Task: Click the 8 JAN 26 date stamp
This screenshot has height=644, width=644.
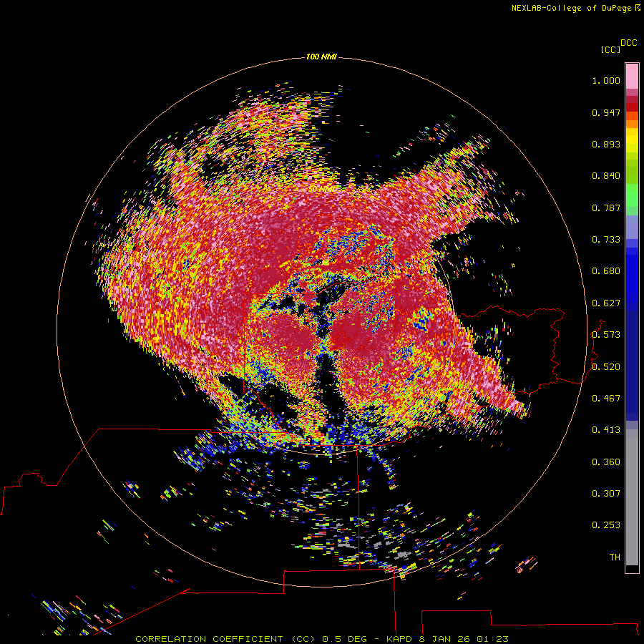Action: (x=445, y=639)
